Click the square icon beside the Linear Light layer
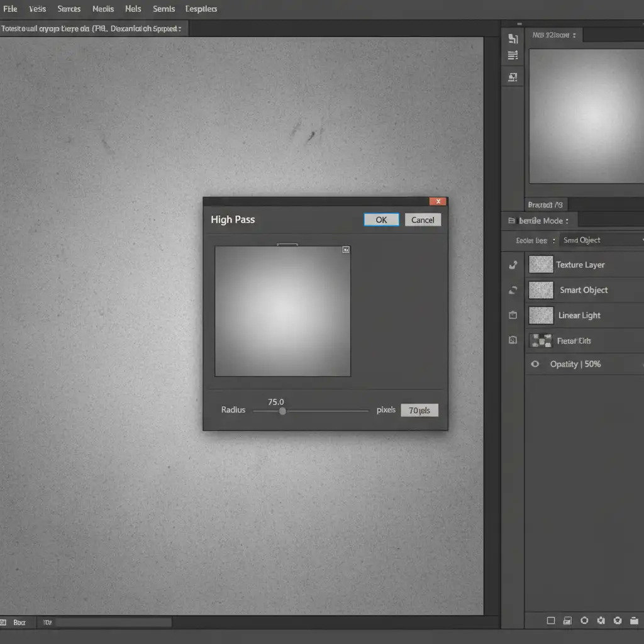This screenshot has width=644, height=644. [x=513, y=315]
